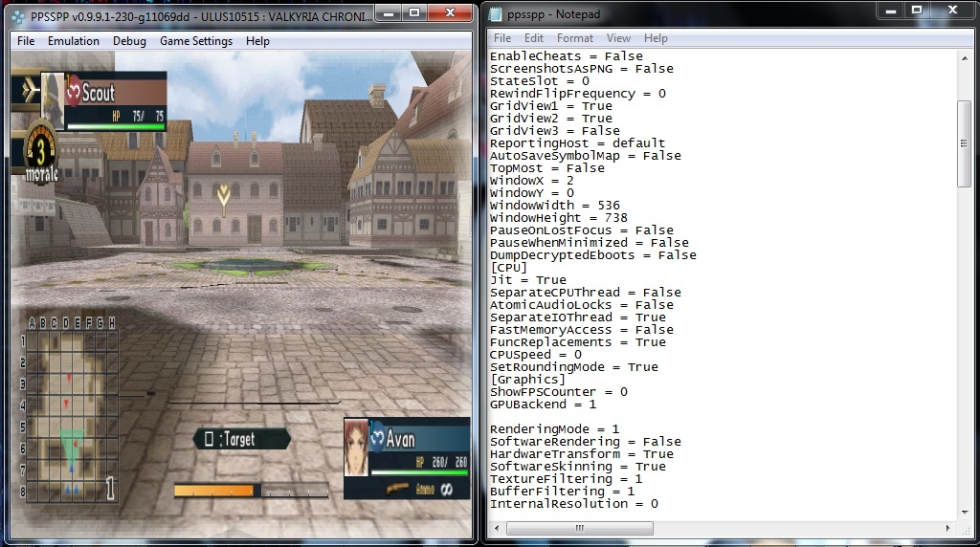The width and height of the screenshot is (980, 547).
Task: Open Notepad's Format menu
Action: click(x=575, y=38)
